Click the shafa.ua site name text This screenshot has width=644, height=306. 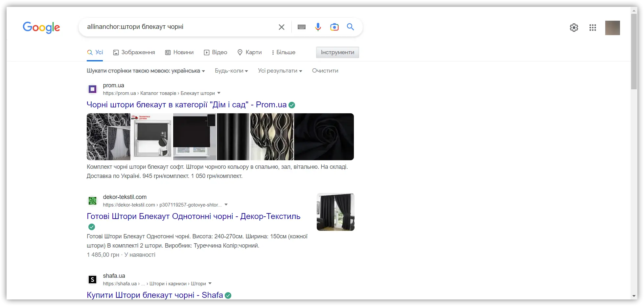(x=114, y=276)
